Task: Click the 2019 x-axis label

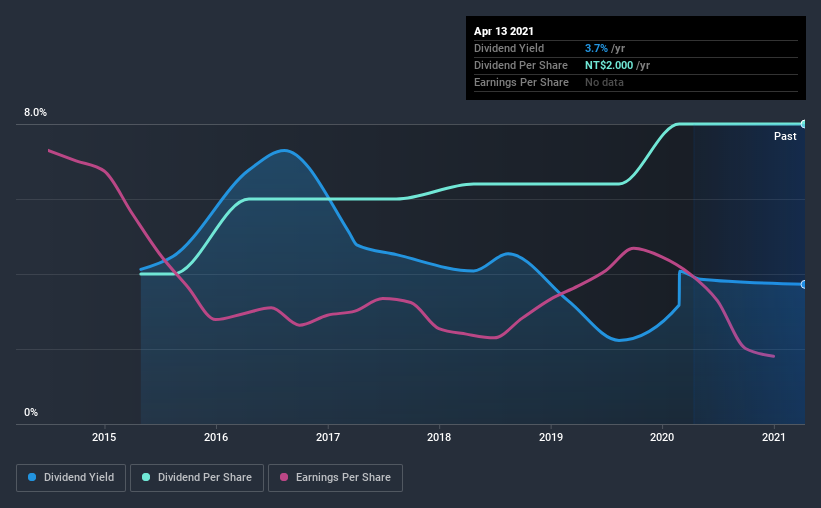Action: coord(551,437)
